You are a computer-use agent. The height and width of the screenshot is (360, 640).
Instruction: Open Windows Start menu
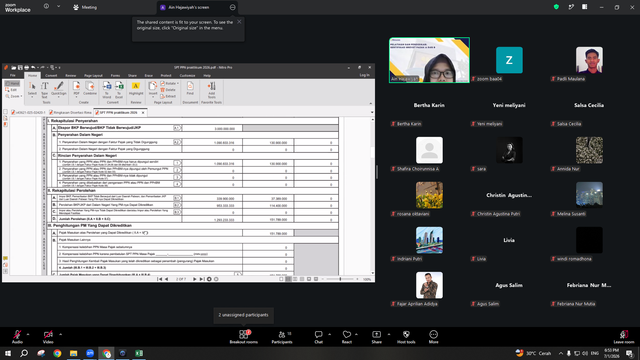(8, 353)
